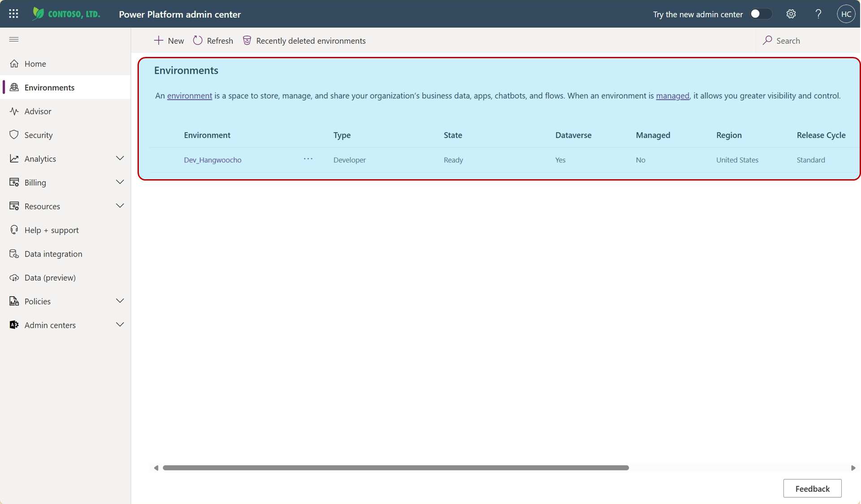Click the recycle bin deleted environments icon
Viewport: 861px width, 504px height.
click(x=247, y=40)
